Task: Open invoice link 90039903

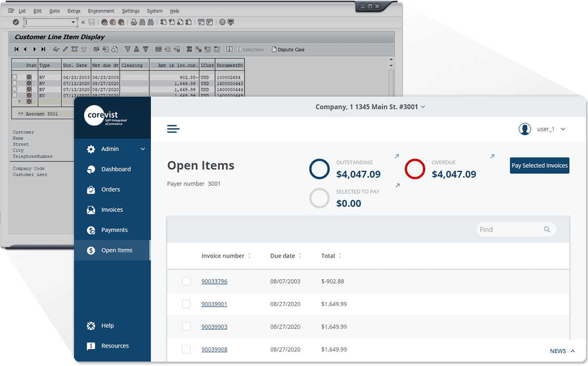Action: pos(214,327)
